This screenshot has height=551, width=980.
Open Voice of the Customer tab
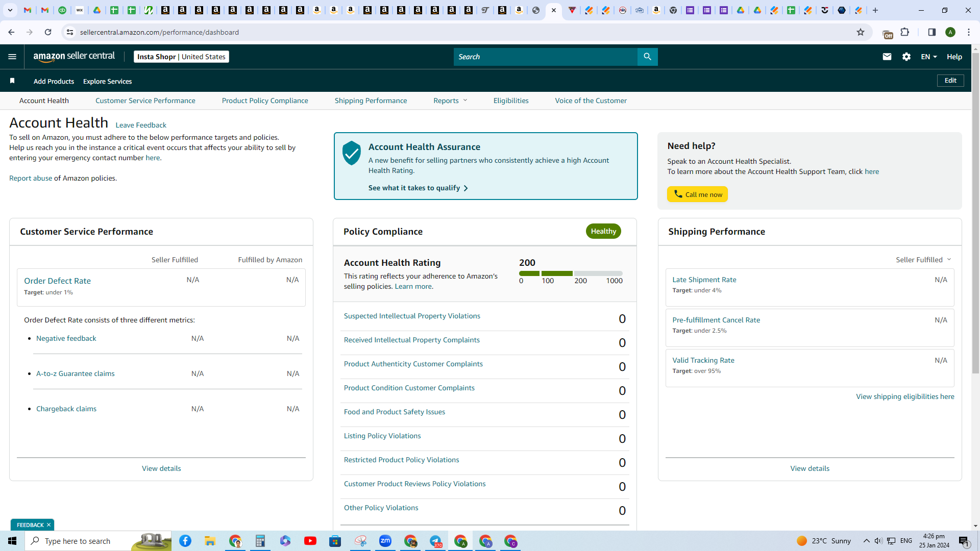tap(591, 101)
